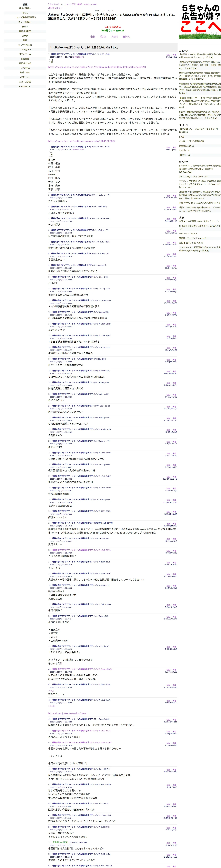Open 産経新聞「今回の問題で thread
This screenshot has width=221, height=868.
click(x=200, y=195)
